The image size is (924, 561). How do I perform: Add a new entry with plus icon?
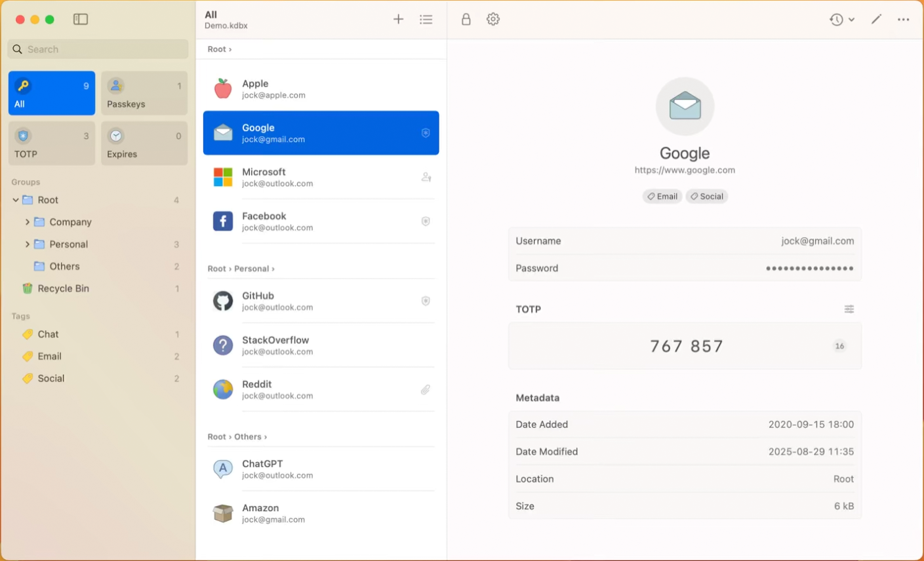point(398,20)
